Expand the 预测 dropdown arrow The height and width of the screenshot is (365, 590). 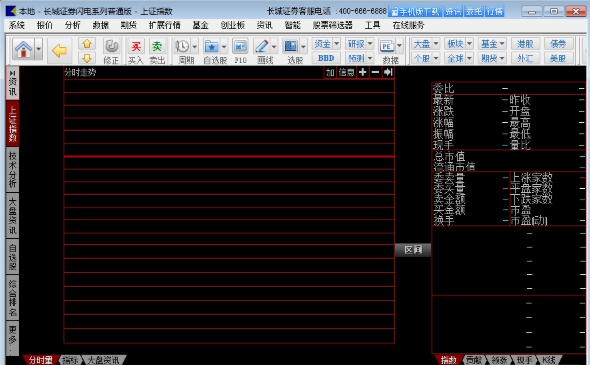click(370, 58)
